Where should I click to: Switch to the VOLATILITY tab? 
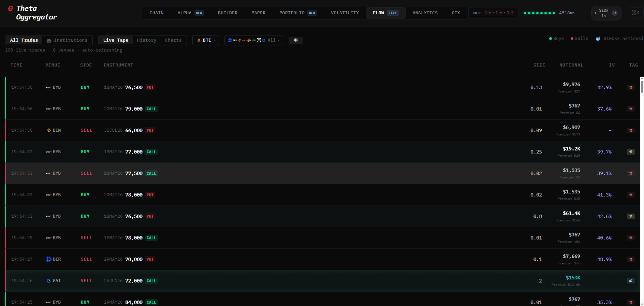point(345,13)
